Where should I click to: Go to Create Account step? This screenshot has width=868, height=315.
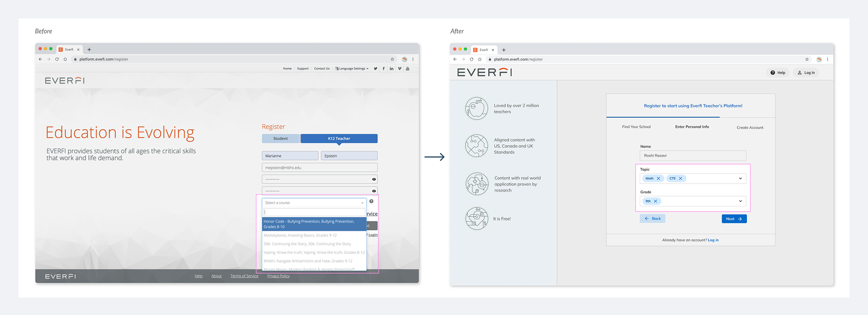click(x=750, y=128)
